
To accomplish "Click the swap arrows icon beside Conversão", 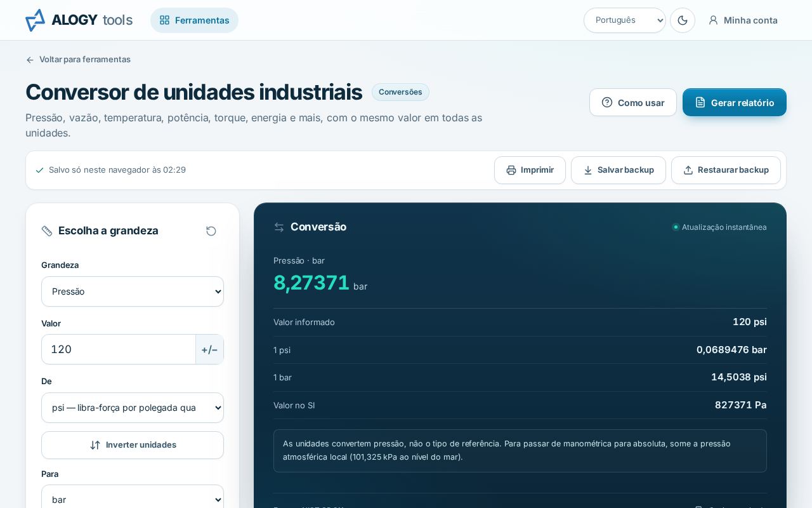I will (x=279, y=227).
